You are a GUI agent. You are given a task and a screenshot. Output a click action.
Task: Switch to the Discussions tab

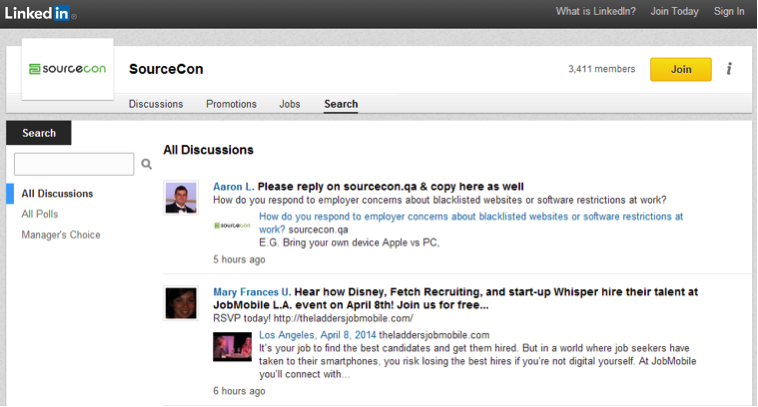point(156,104)
